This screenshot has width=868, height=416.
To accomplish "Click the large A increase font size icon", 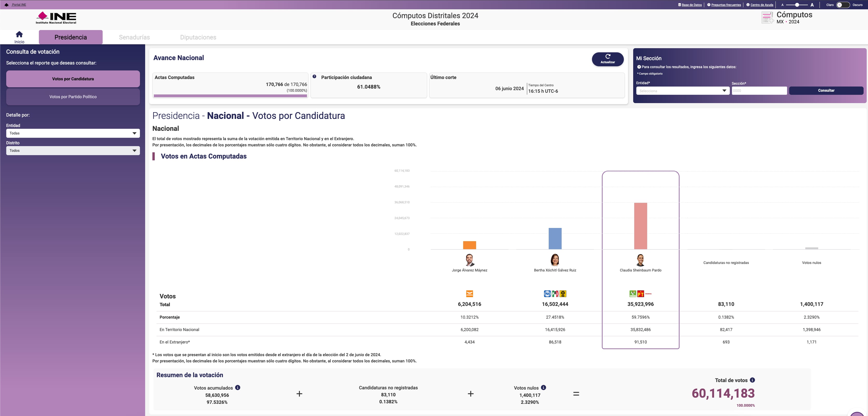I will [812, 5].
